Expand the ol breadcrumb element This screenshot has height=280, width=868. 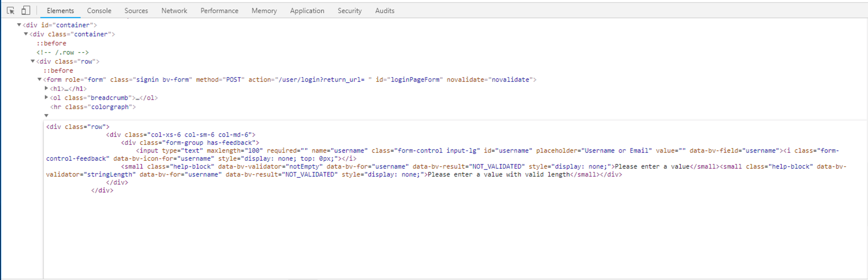click(47, 98)
